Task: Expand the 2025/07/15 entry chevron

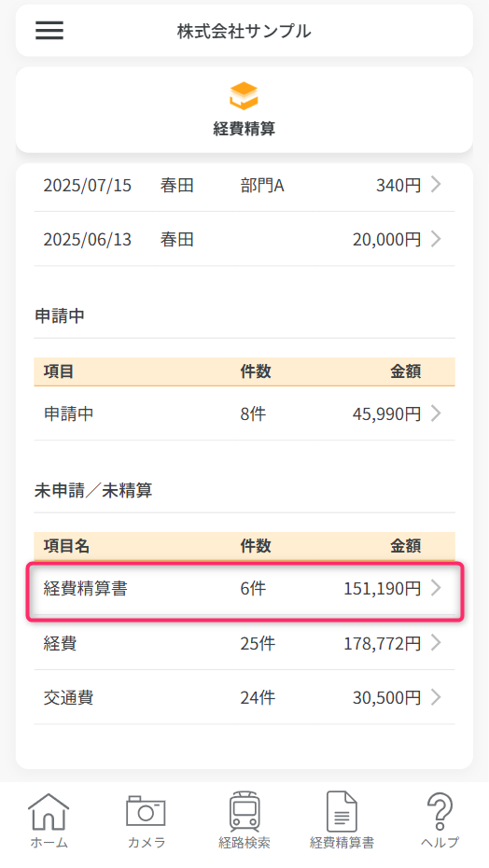Action: (x=436, y=185)
